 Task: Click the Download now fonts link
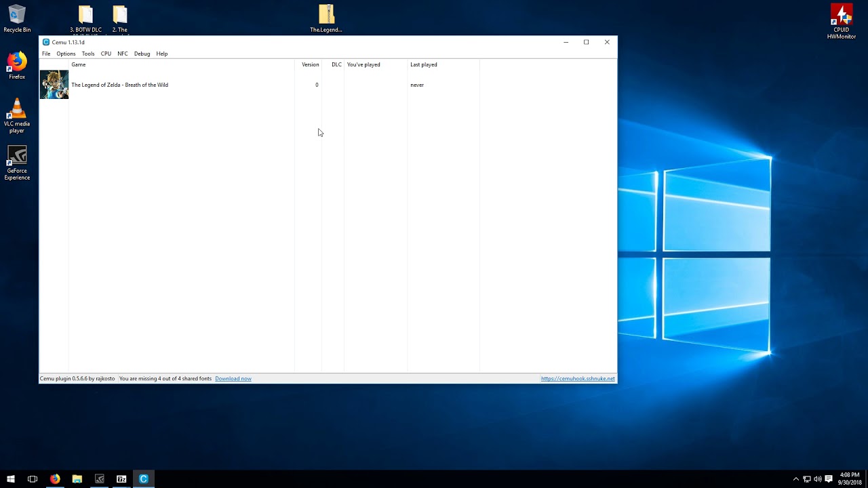click(x=233, y=379)
